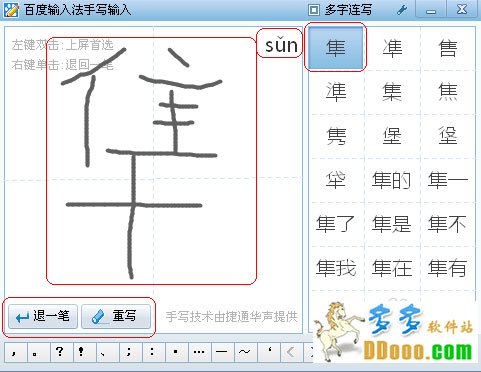Click the 重写 rewrite button
Screen dimensions: 481x372
(116, 316)
